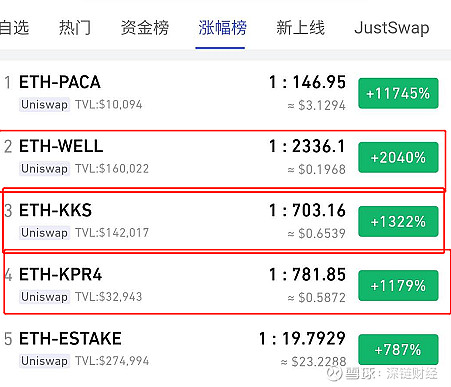451x387 pixels.
Task: Click the +1322% change badge
Action: (x=398, y=221)
